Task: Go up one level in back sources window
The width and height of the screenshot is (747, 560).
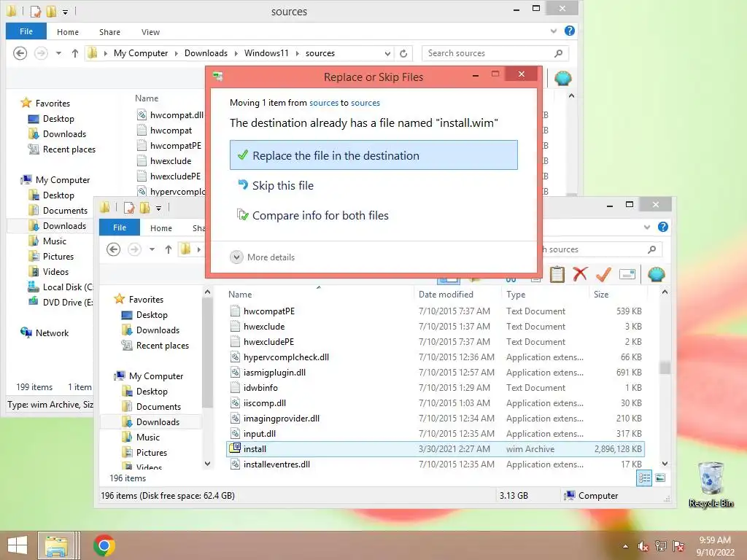Action: tap(75, 53)
